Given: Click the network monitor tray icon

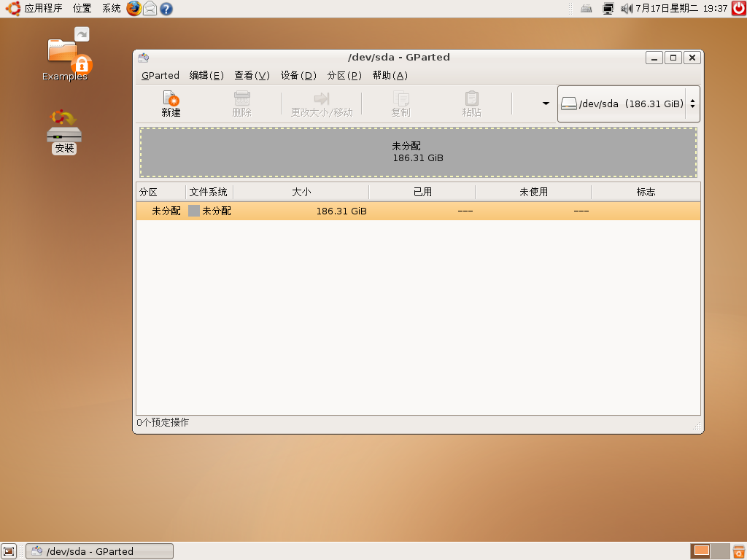Looking at the screenshot, I should point(608,9).
